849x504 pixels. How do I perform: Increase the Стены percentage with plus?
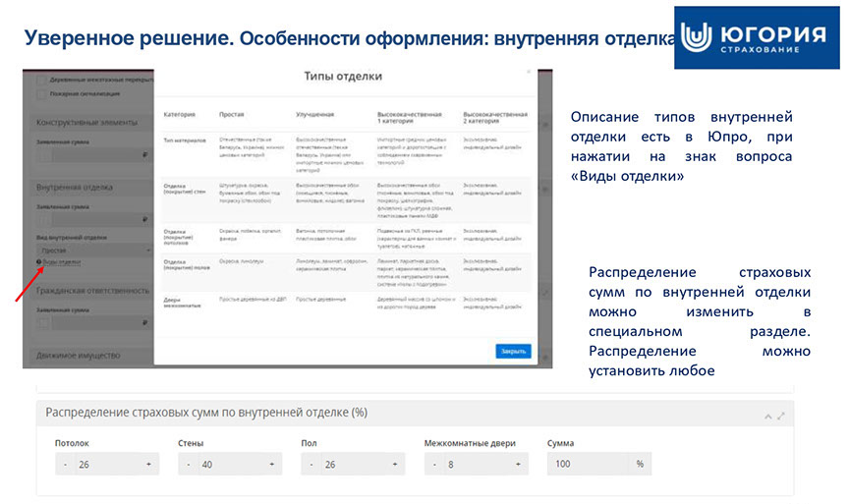point(271,464)
